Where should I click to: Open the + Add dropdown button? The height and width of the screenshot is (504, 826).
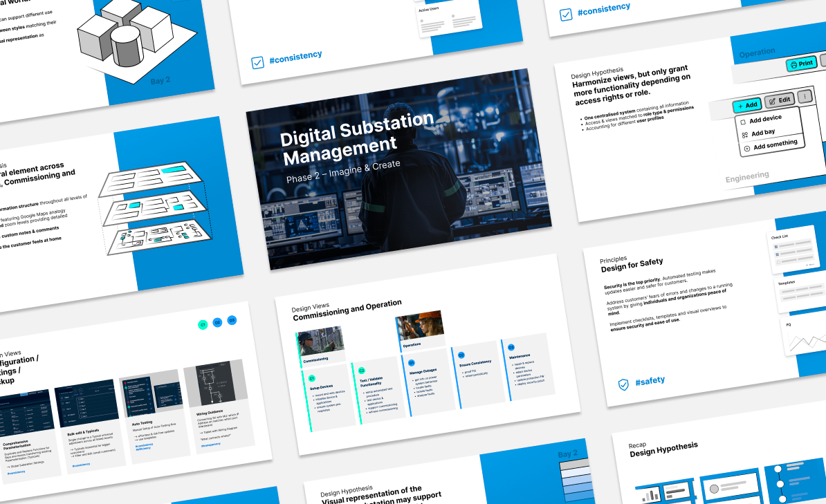pos(747,105)
